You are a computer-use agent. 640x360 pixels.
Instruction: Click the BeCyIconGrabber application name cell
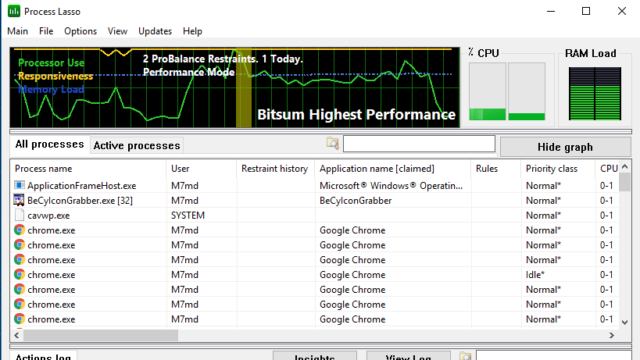pyautogui.click(x=356, y=200)
